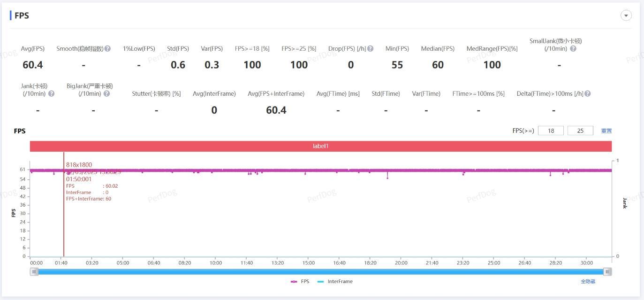Click the Avg(FPS) value 60.4
The height and width of the screenshot is (300, 644).
(x=32, y=65)
